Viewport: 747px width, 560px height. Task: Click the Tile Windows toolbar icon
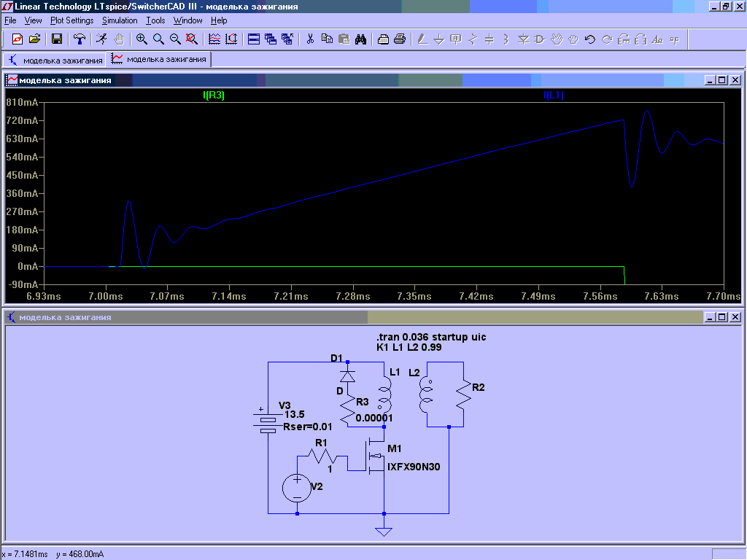point(253,39)
